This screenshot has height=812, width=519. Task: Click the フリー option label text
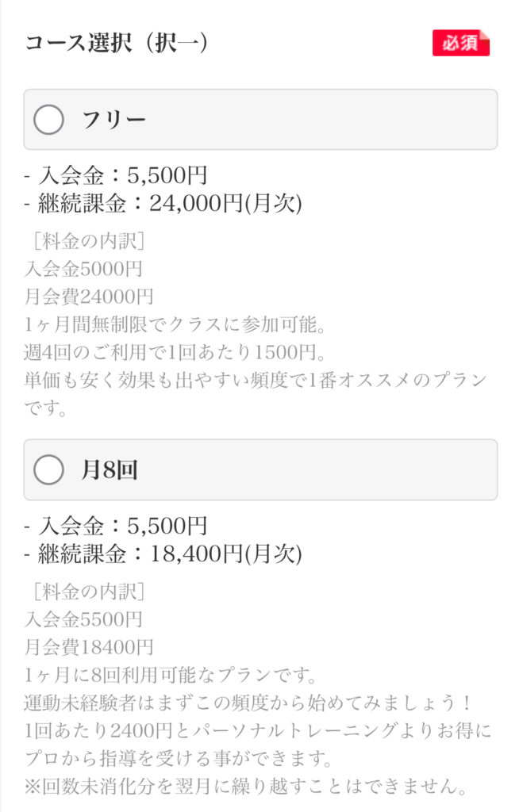(x=114, y=121)
